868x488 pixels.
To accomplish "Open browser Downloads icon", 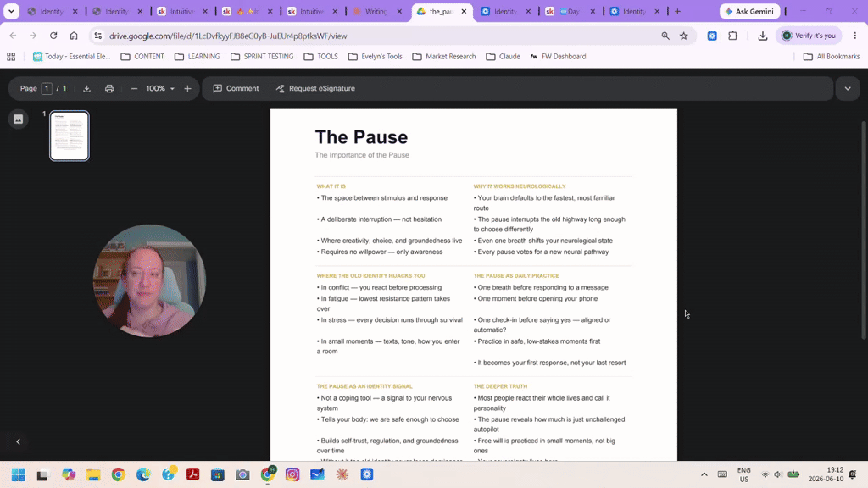I will click(x=763, y=36).
